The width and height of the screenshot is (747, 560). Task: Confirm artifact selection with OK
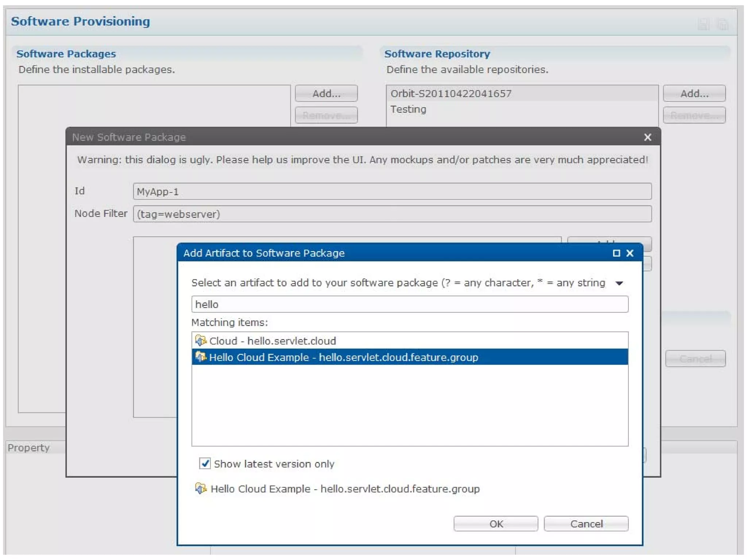495,524
